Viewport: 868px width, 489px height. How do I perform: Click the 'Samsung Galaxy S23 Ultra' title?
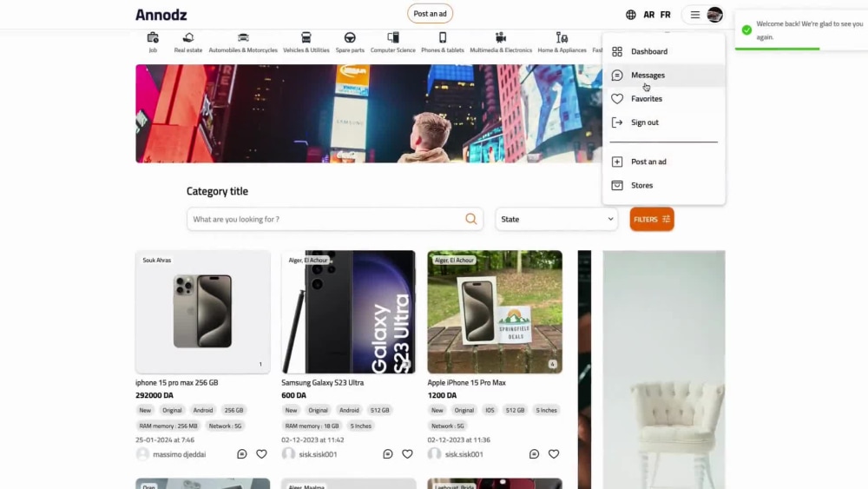click(x=322, y=383)
